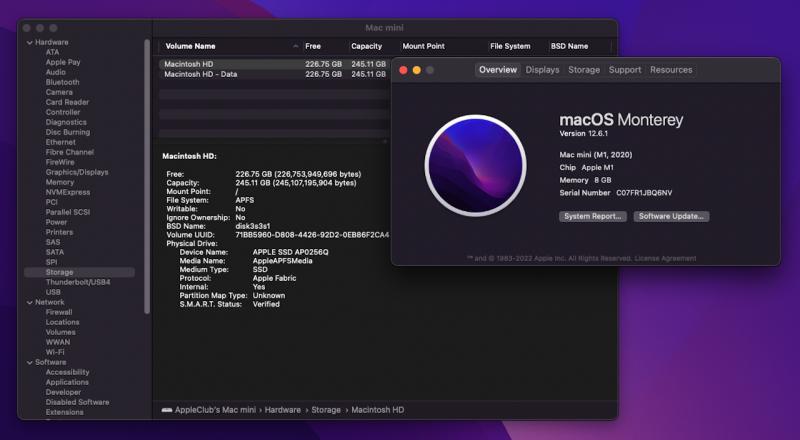Click the Capacity column header
Image resolution: width=800 pixels, height=440 pixels.
point(366,46)
